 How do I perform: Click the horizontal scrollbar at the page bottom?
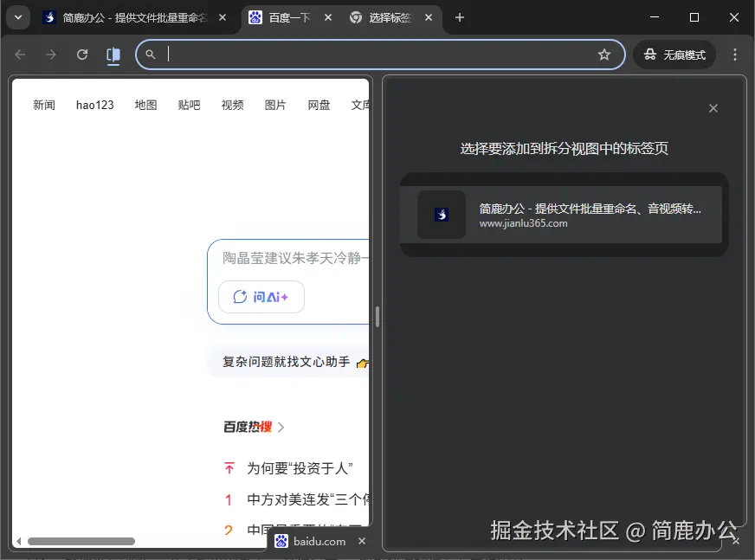point(82,541)
